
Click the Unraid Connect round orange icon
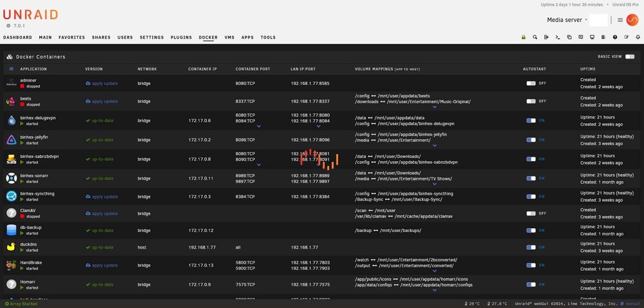tap(632, 20)
